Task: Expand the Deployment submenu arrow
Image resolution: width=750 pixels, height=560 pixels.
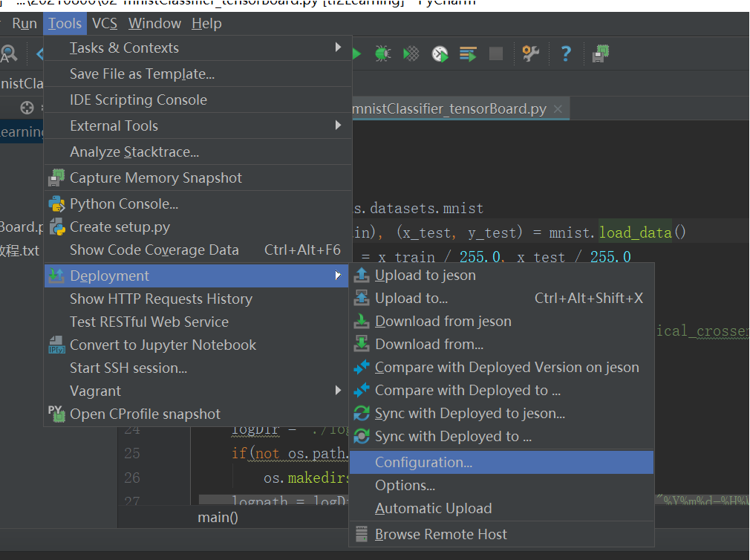Action: (338, 276)
